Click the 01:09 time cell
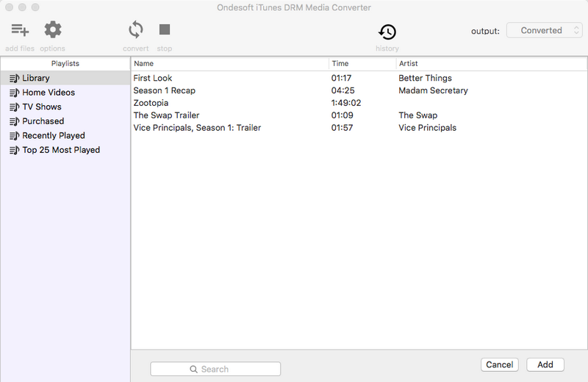588x382 pixels. tap(342, 115)
